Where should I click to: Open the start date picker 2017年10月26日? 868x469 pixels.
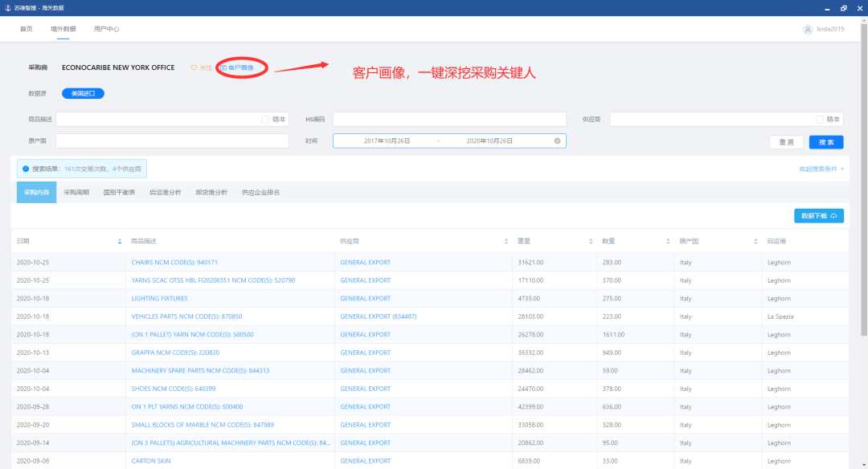click(387, 141)
